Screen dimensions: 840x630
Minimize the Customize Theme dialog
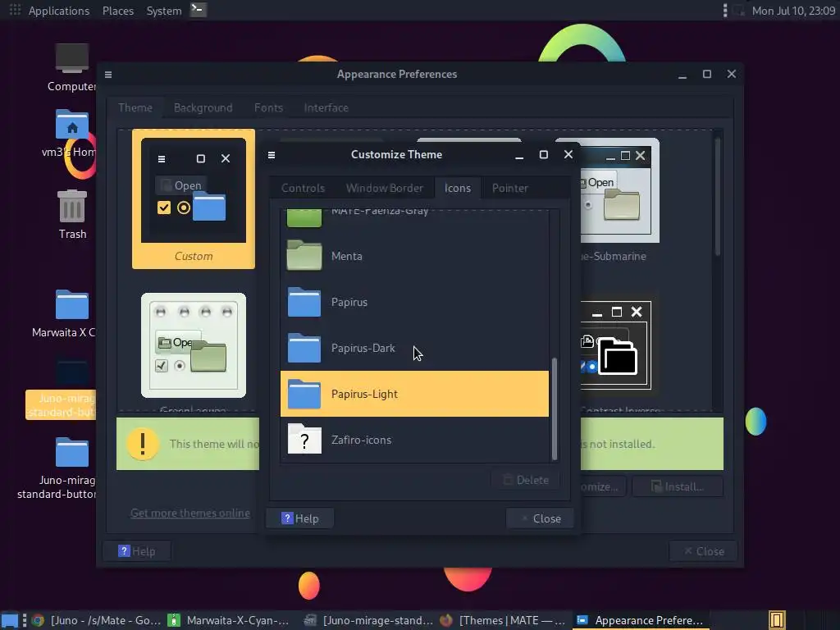point(519,155)
